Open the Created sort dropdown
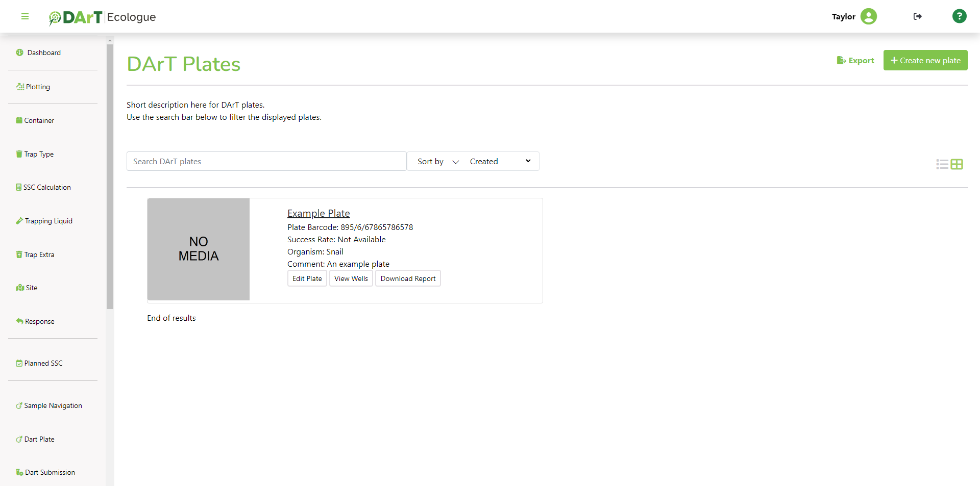Screen dimensions: 980x486 (x=500, y=161)
